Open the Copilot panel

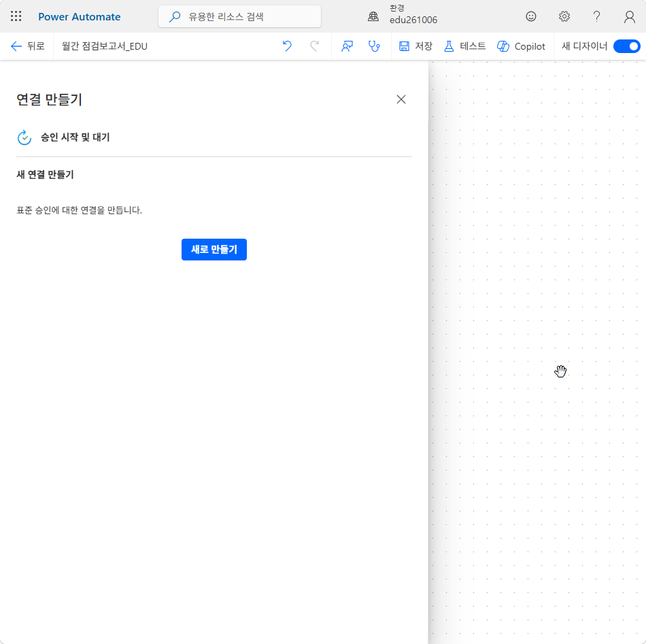pos(521,46)
